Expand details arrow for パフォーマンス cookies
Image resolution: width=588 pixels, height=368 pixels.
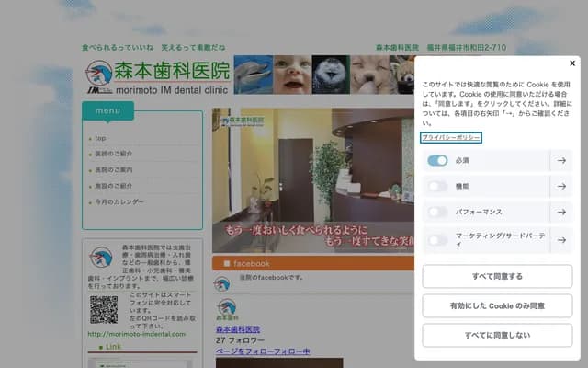tap(561, 212)
